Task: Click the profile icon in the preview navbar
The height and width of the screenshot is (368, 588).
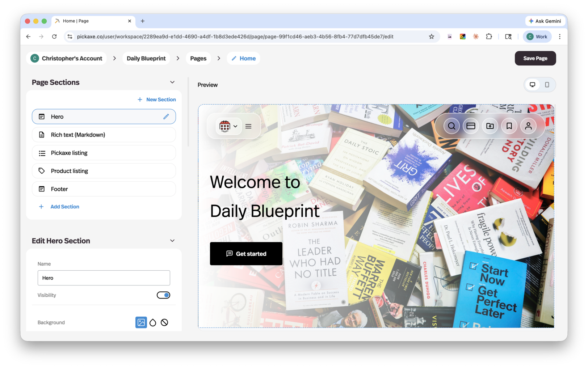Action: tap(528, 126)
